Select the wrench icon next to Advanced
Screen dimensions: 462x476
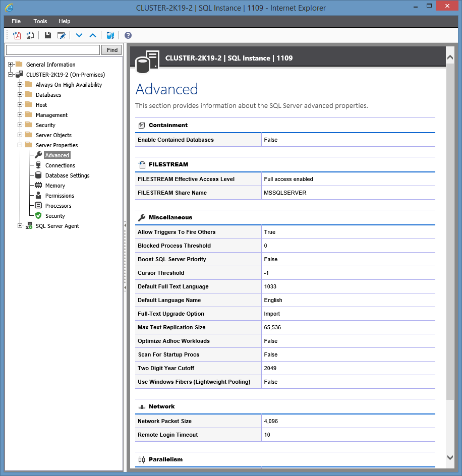[38, 155]
